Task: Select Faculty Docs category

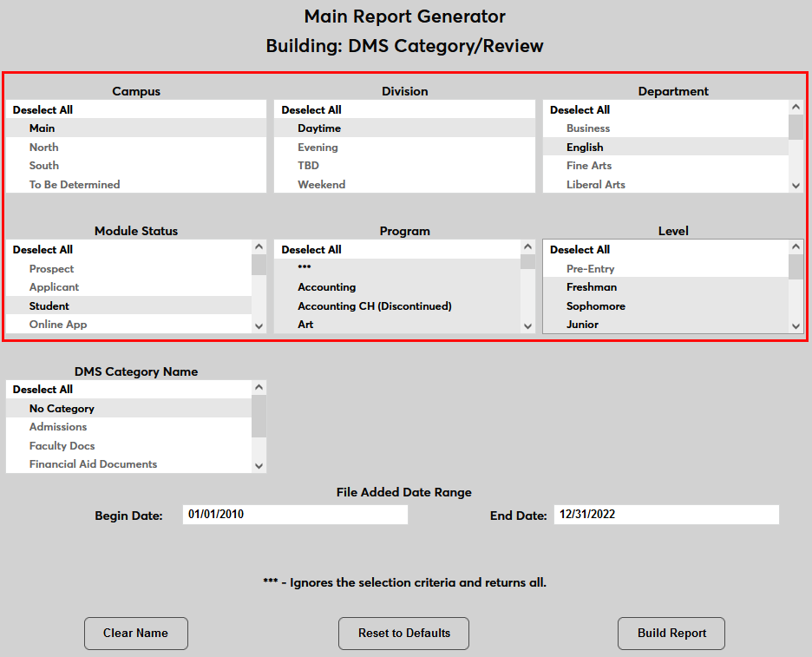Action: click(62, 446)
